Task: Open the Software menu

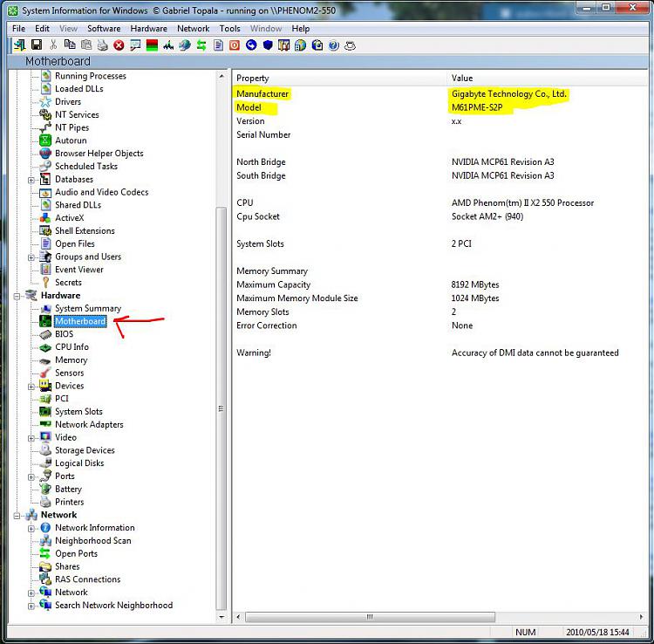Action: click(x=104, y=29)
